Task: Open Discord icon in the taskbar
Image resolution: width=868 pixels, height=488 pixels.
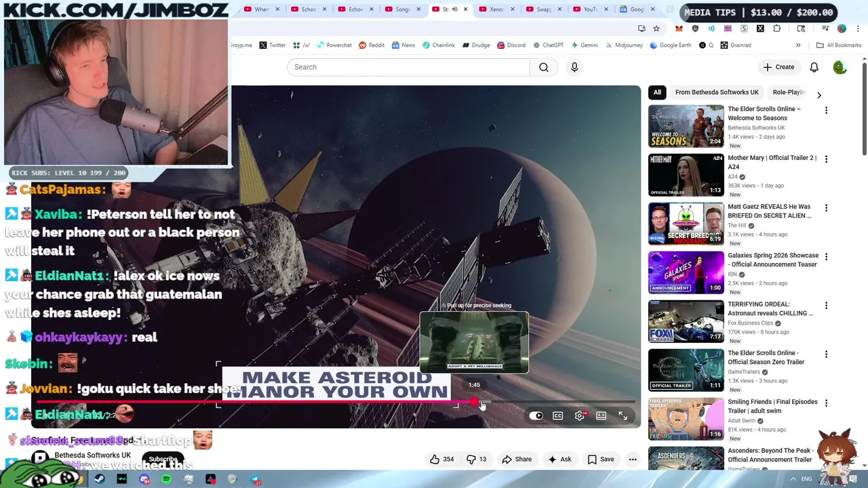Action: point(144,479)
